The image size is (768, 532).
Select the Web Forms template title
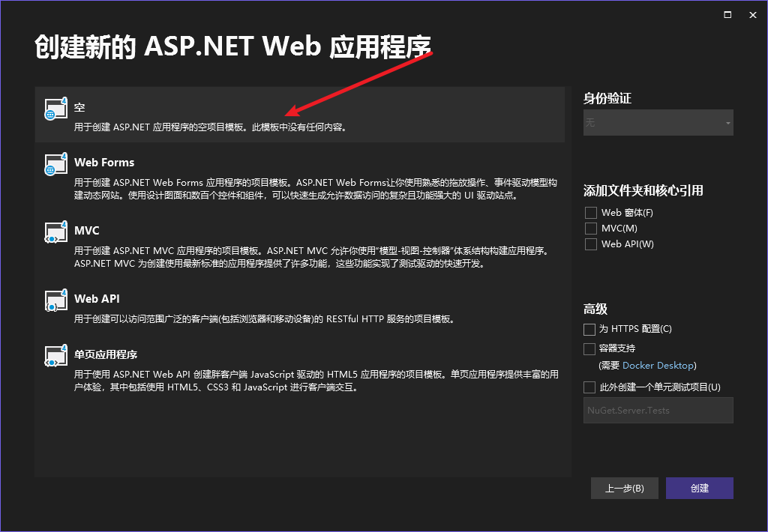(104, 163)
